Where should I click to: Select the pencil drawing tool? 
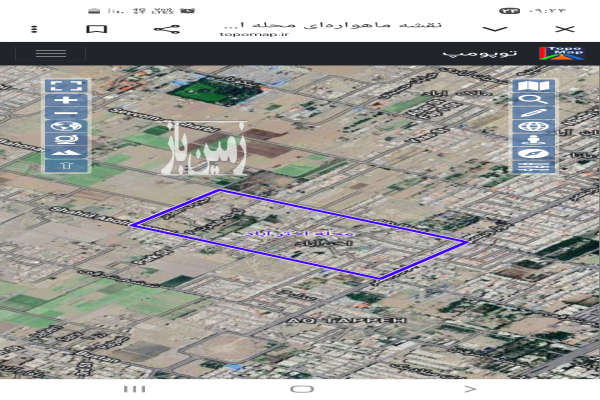point(533,113)
